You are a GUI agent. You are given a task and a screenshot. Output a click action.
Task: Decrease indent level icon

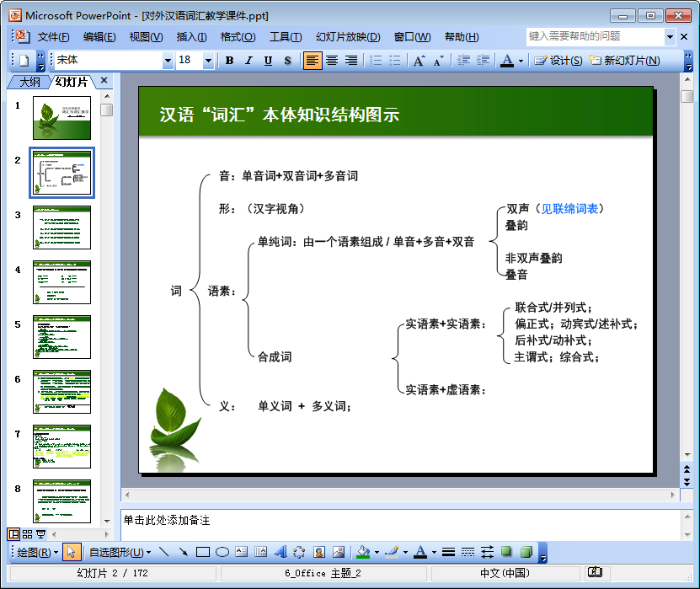pos(463,61)
